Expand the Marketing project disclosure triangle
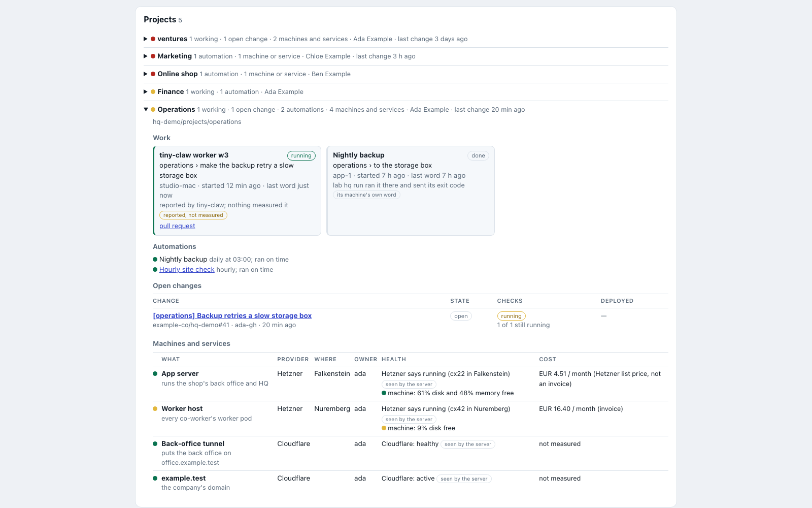Viewport: 812px width, 508px height. tap(146, 56)
